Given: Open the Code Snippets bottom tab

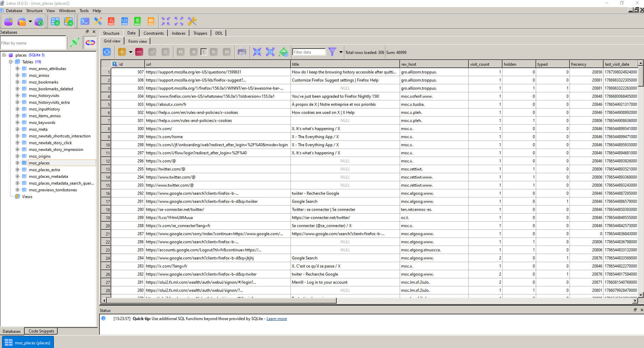Looking at the screenshot, I should point(41,331).
